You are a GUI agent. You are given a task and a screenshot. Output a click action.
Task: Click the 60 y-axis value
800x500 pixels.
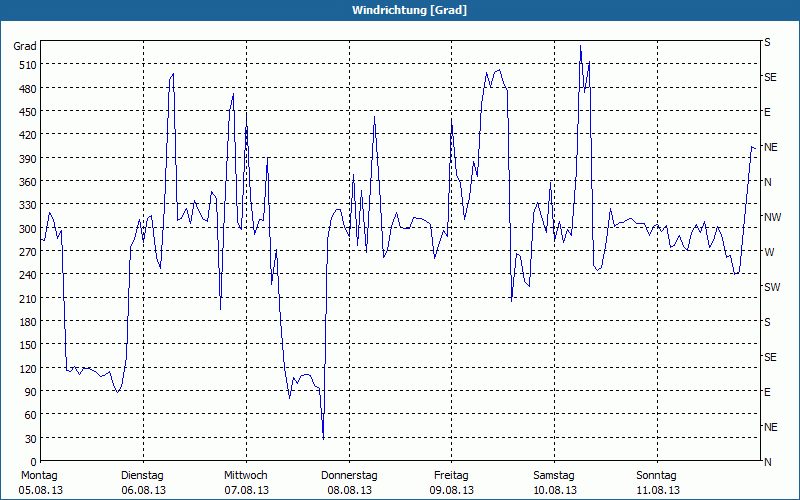click(x=31, y=415)
